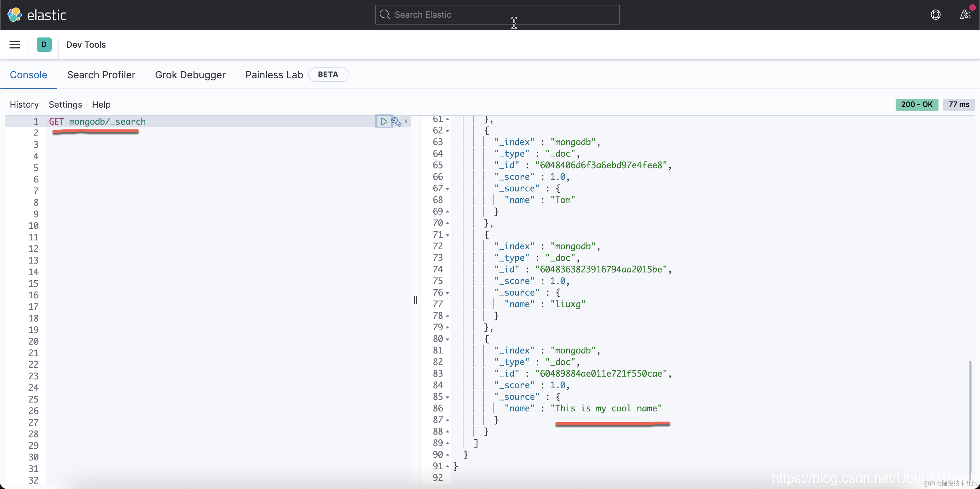
Task: Click editor line number 10
Action: click(x=33, y=226)
